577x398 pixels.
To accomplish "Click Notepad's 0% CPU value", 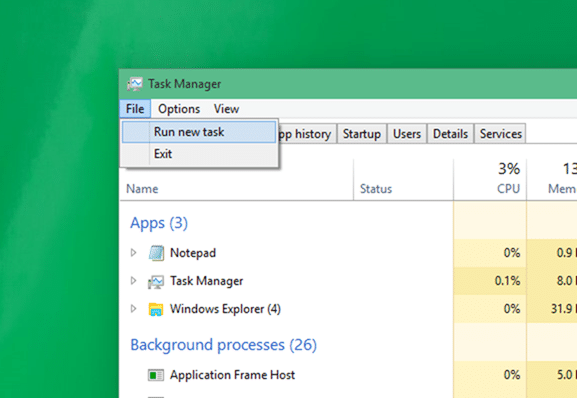I will pyautogui.click(x=512, y=253).
